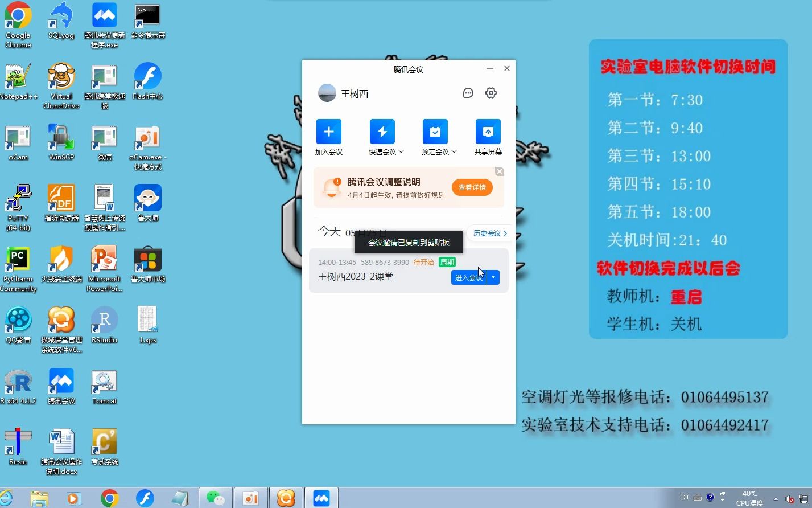
Task: Click the Share Screen (共享屏幕) icon
Action: (488, 132)
